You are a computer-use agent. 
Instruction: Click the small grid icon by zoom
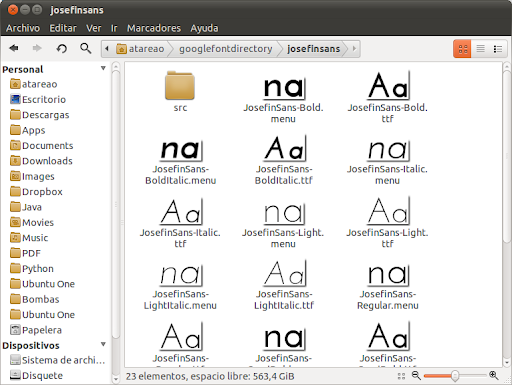[401, 376]
